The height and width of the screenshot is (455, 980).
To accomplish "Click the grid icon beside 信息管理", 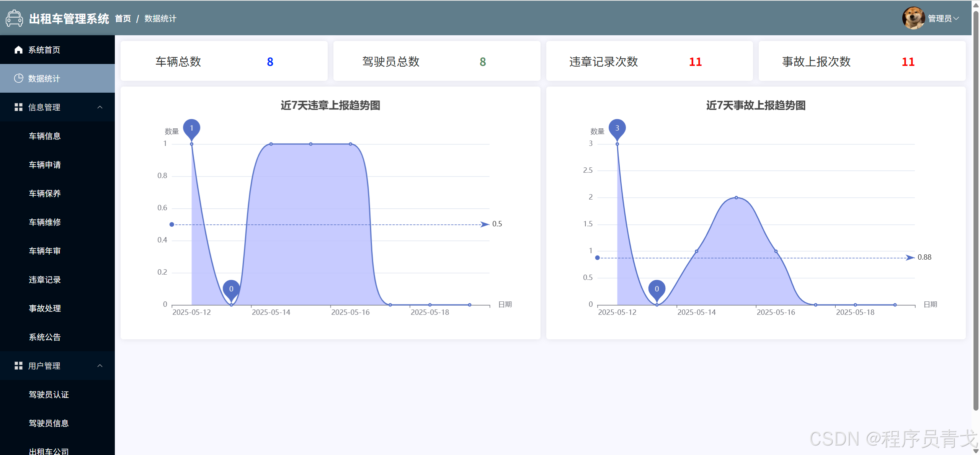I will coord(18,107).
